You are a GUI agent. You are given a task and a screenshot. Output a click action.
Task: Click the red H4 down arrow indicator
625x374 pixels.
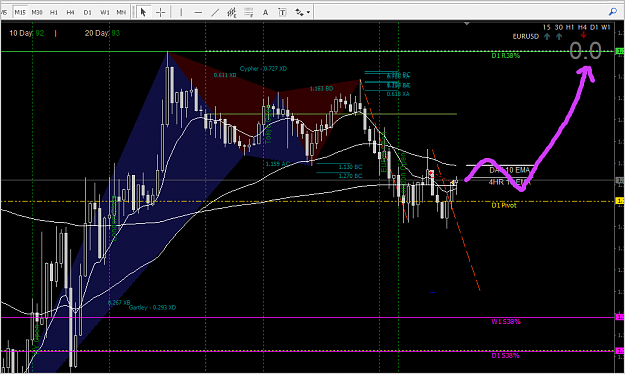click(x=583, y=35)
